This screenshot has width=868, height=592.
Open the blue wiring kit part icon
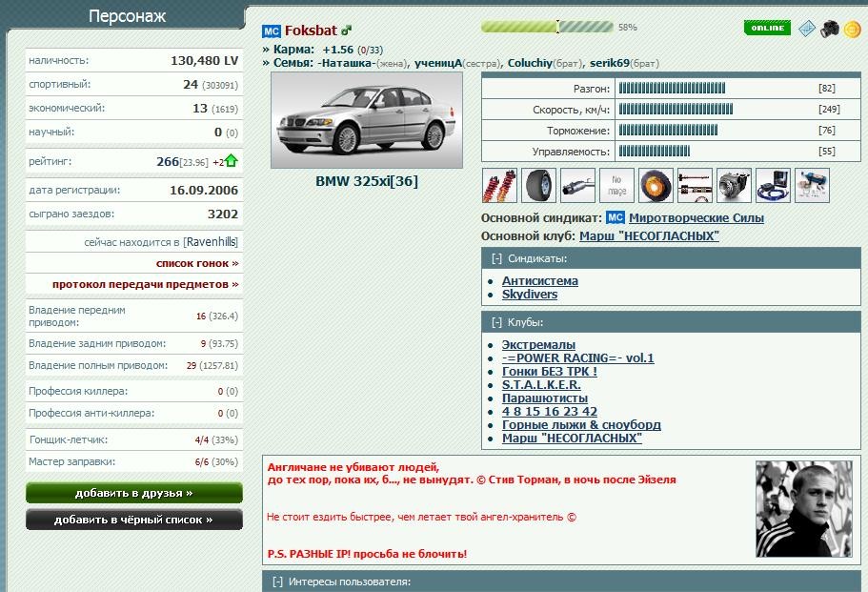click(x=773, y=185)
